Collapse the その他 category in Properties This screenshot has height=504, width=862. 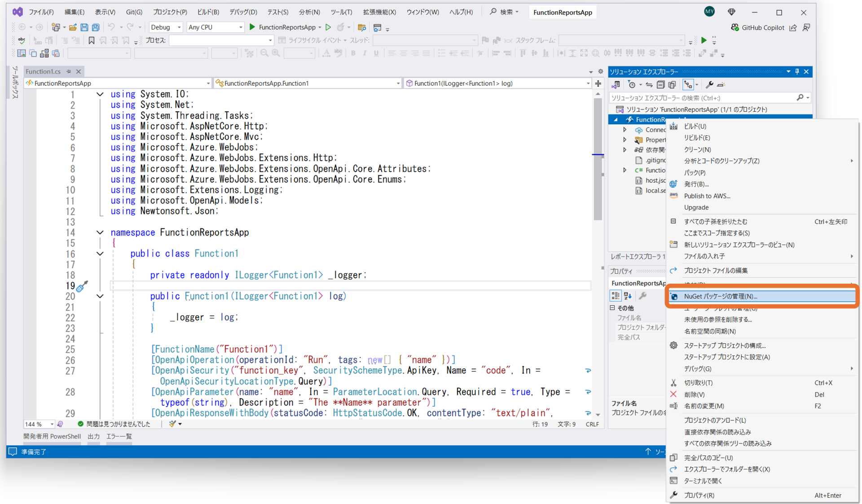[x=612, y=308]
